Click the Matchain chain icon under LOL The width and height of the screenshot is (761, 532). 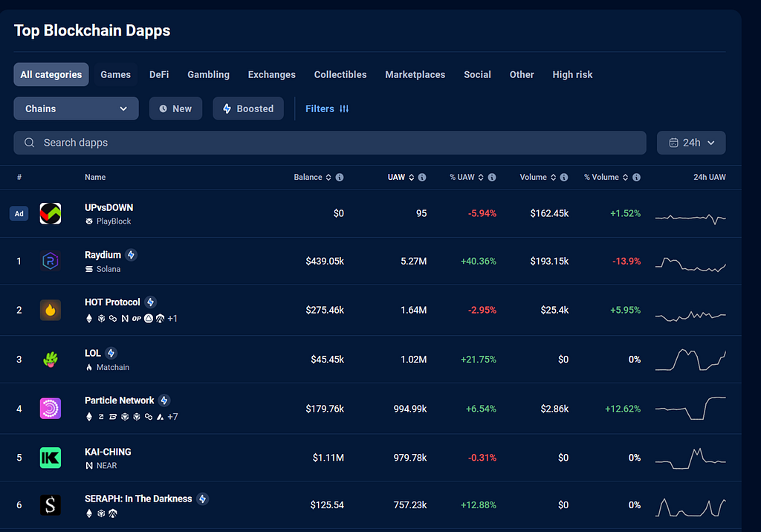(89, 368)
